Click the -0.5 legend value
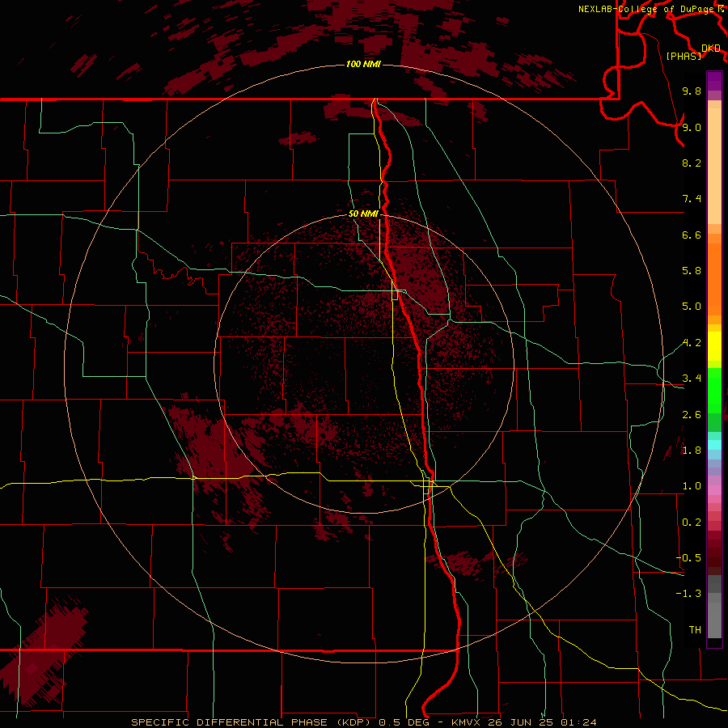 pos(688,558)
